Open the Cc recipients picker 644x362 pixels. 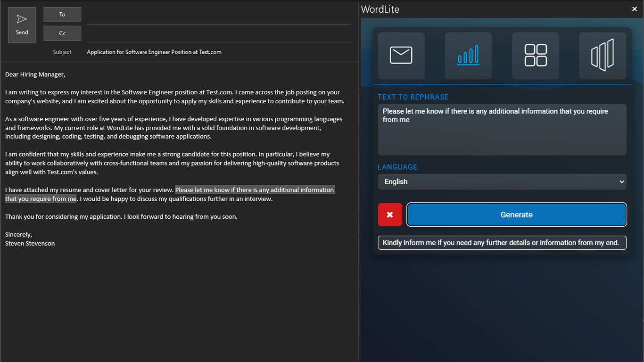click(62, 33)
